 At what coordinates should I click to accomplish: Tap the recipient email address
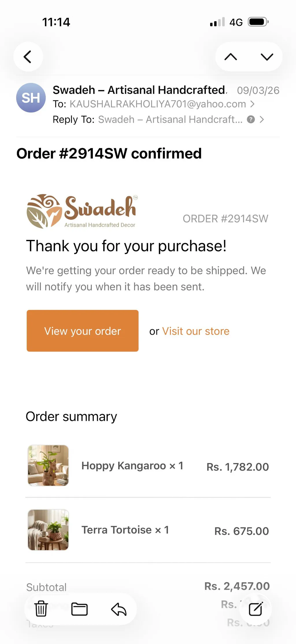point(158,104)
